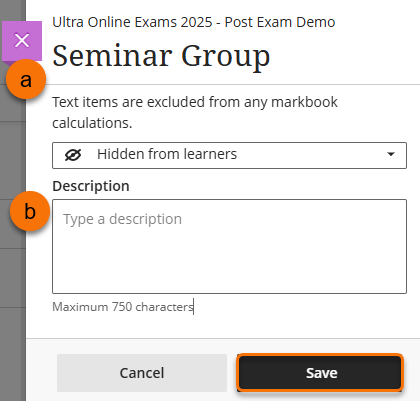The height and width of the screenshot is (401, 420).
Task: Focus the Type a description text box
Action: pyautogui.click(x=229, y=246)
